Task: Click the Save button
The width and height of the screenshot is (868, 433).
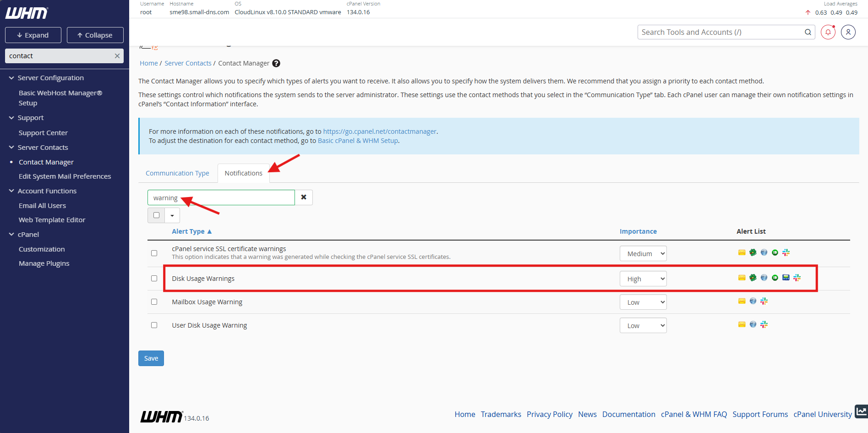Action: 151,358
